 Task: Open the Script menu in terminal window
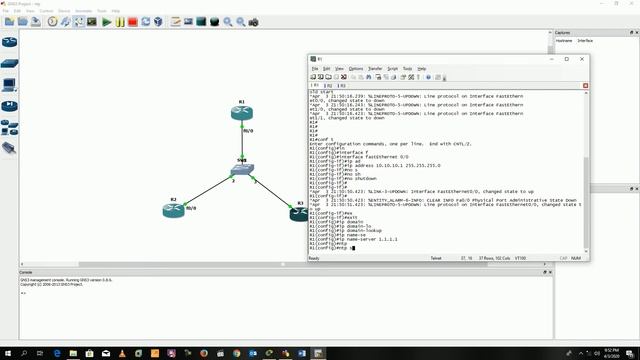coord(392,69)
